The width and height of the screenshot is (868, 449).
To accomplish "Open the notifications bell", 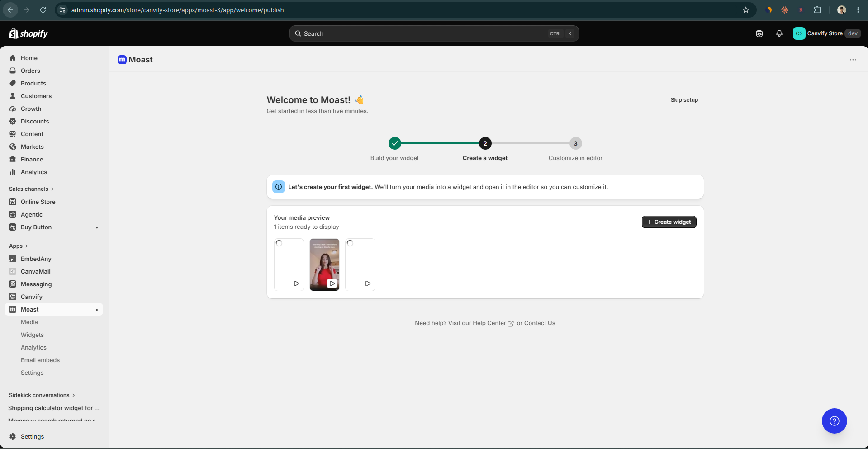I will (779, 33).
